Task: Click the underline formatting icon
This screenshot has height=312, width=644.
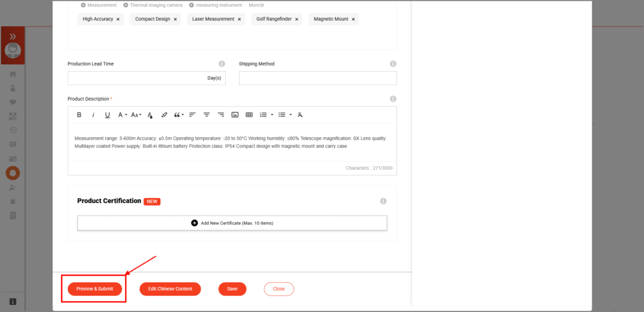Action: 108,114
